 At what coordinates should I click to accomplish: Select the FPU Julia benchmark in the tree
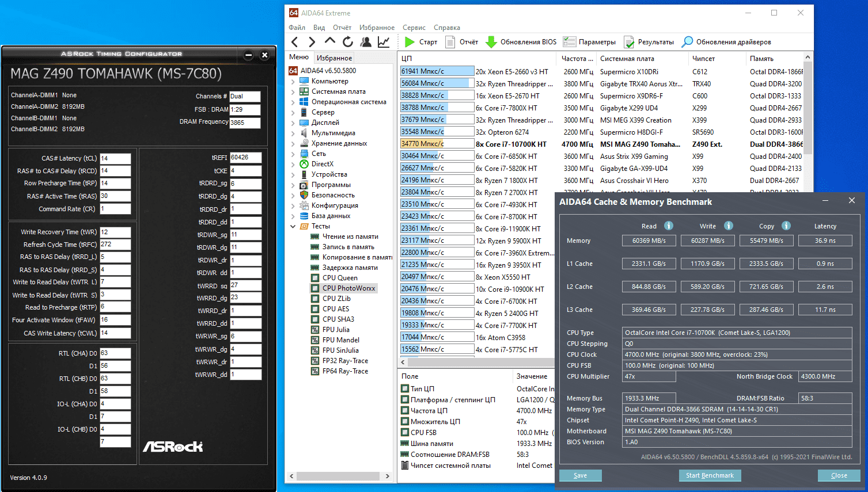tap(336, 330)
